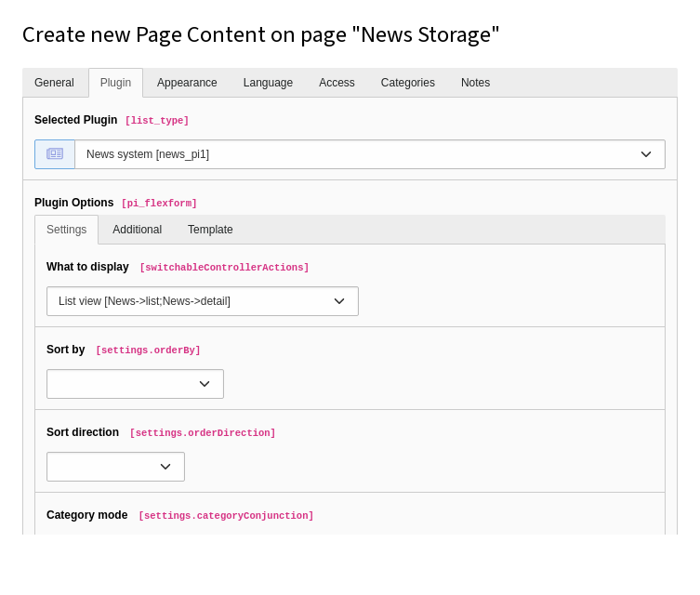The image size is (700, 595).
Task: Click the Sort direction field label
Action: [x=83, y=432]
